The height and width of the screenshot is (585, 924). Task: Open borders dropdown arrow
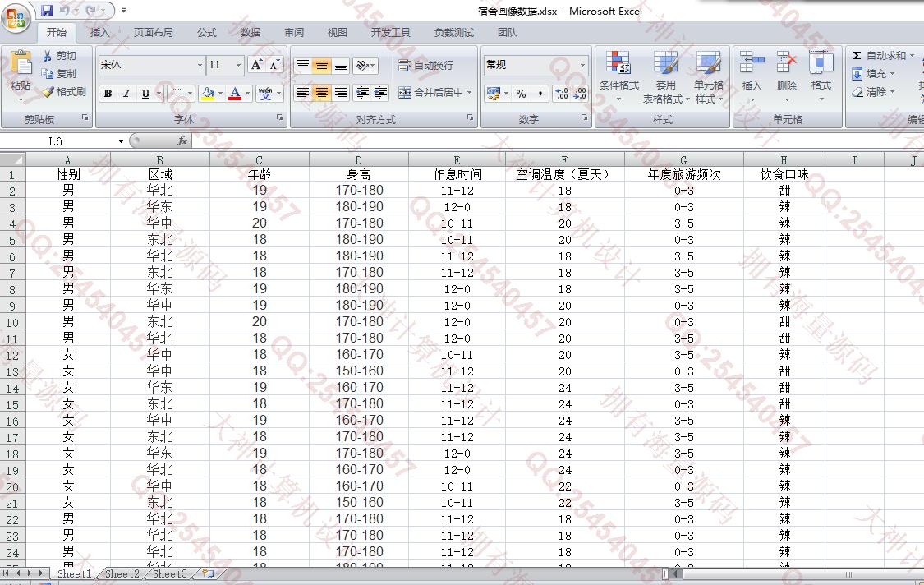[x=190, y=93]
